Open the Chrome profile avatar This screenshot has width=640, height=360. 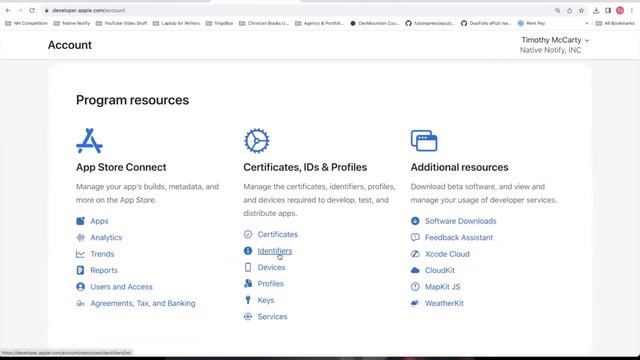(620, 11)
